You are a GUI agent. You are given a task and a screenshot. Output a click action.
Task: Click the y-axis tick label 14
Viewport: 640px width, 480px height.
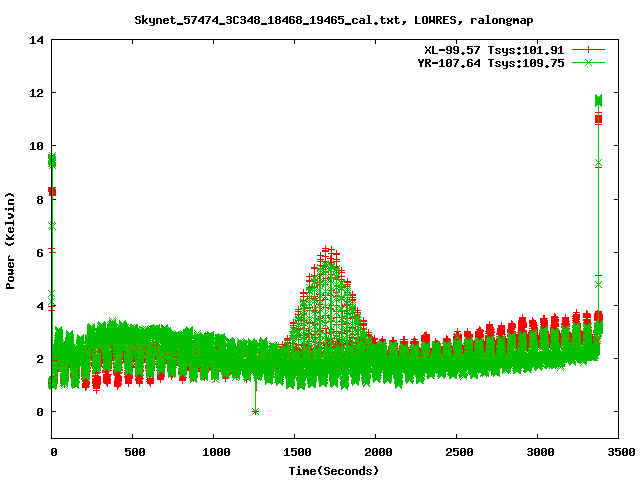pos(36,40)
